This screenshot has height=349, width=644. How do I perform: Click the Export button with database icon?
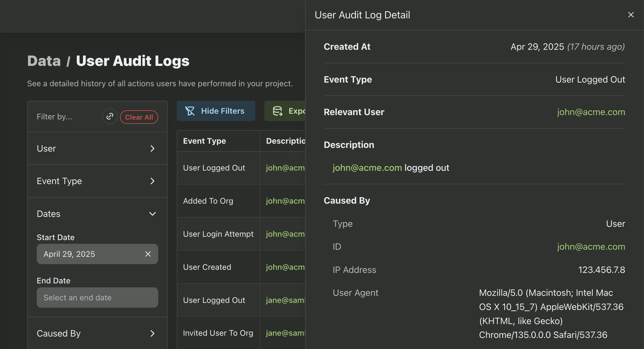(285, 111)
